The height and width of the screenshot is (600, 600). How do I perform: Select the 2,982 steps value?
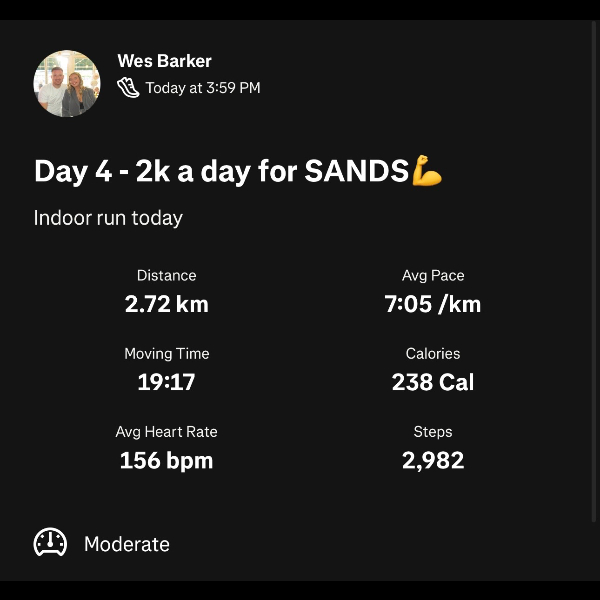[x=433, y=461]
